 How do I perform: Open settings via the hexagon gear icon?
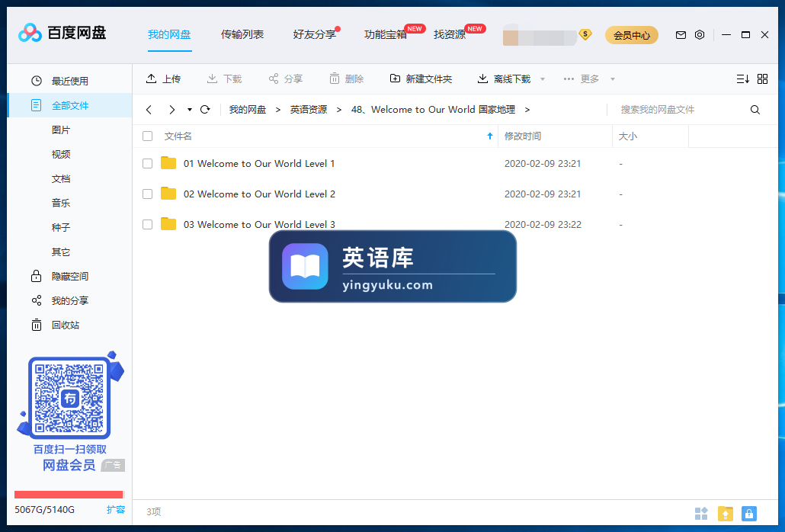click(700, 35)
